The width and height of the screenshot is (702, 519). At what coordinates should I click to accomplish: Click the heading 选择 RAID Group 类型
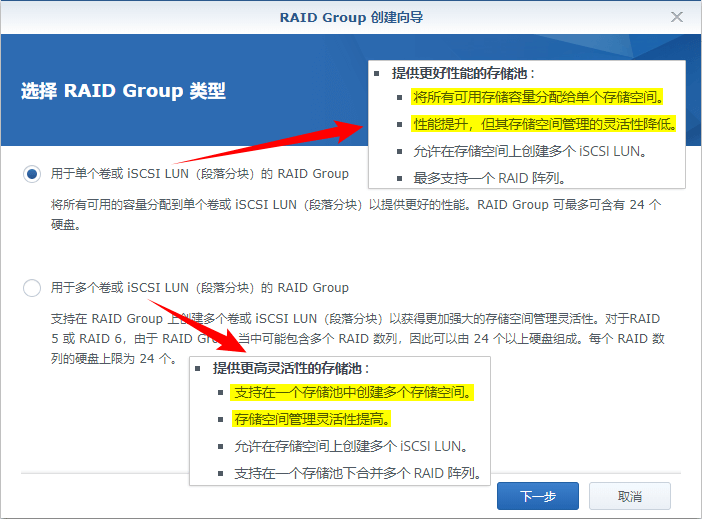[x=123, y=91]
